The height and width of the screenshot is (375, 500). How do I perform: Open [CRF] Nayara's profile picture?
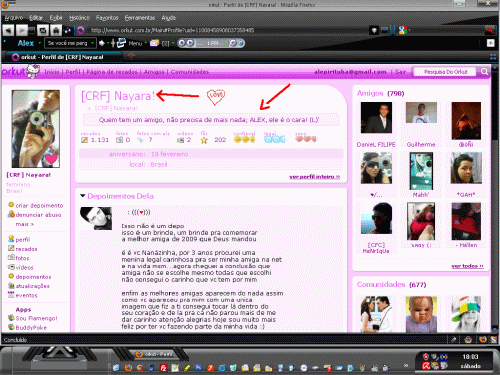coord(36,129)
